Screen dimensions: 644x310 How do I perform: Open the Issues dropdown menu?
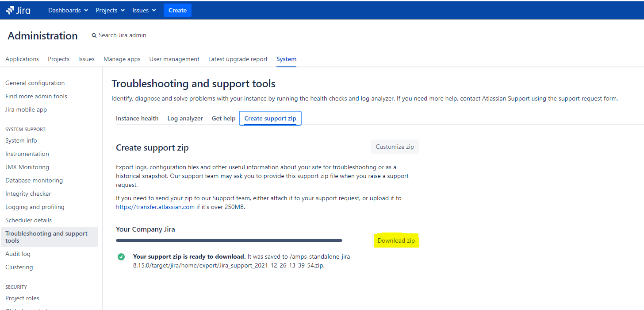pyautogui.click(x=144, y=10)
